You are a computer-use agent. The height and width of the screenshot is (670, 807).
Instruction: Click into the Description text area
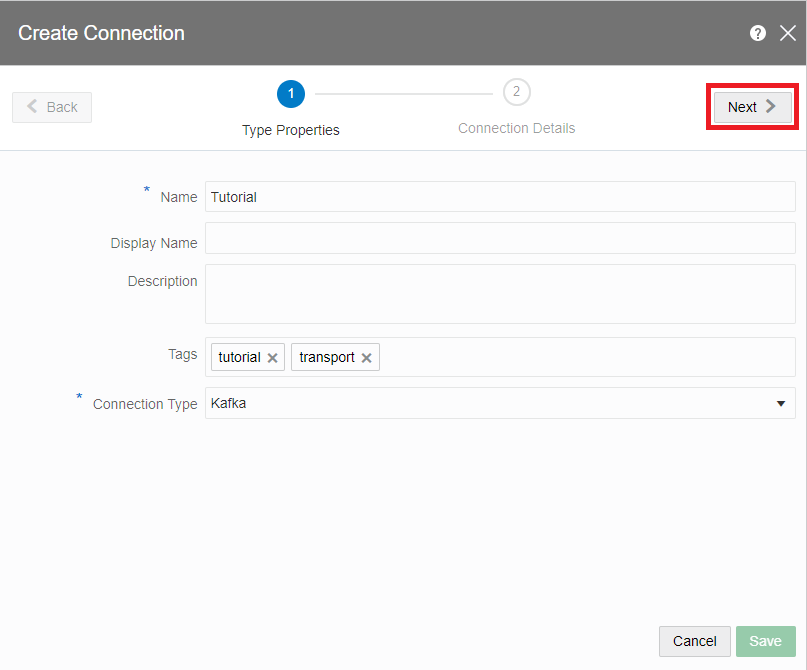point(500,294)
